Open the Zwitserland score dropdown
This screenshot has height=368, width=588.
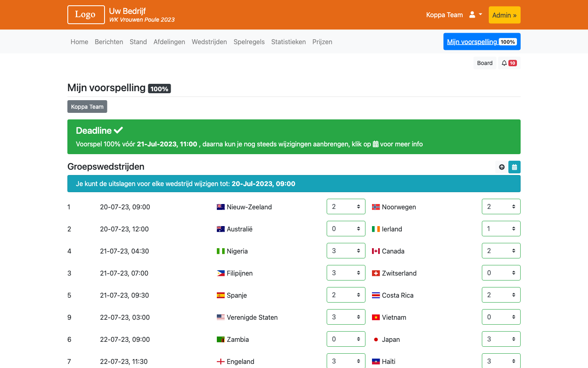tap(501, 273)
